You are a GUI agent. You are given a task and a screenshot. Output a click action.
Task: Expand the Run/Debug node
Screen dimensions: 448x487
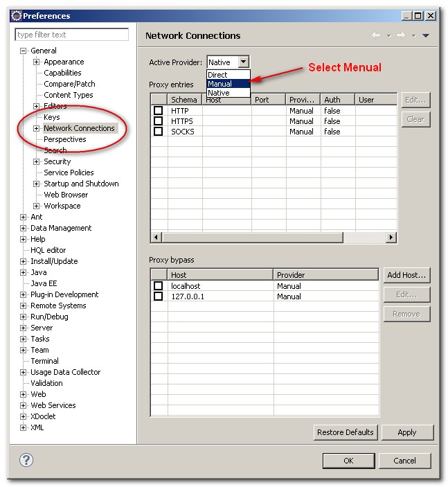coord(23,317)
